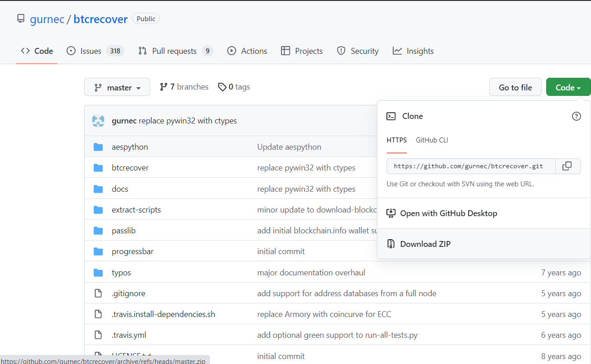The height and width of the screenshot is (364, 591).
Task: Click the Clone help question mark icon
Action: coord(577,116)
